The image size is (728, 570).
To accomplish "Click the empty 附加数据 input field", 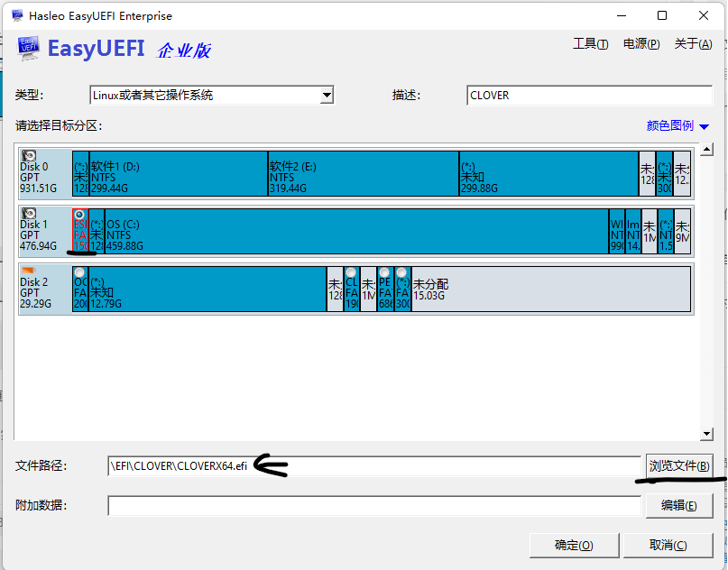I will 374,505.
